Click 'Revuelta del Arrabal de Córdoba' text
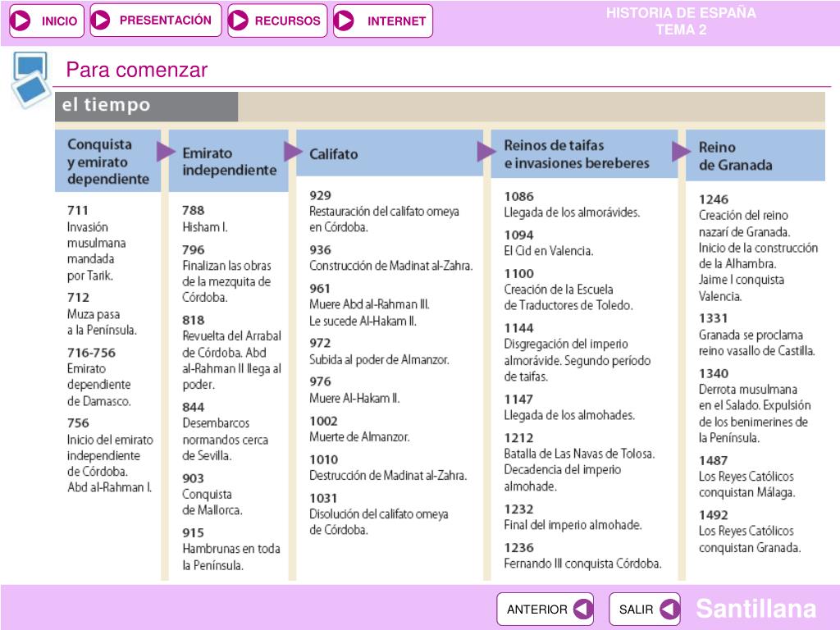 pyautogui.click(x=231, y=344)
